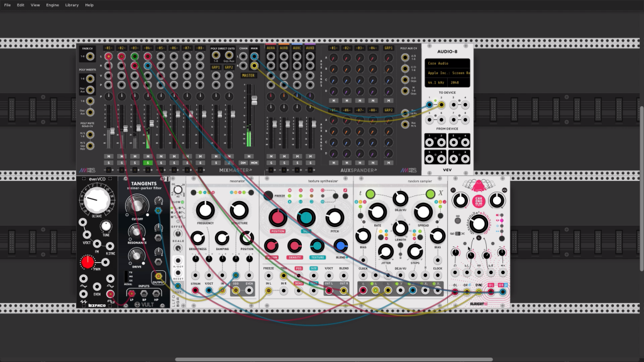The height and width of the screenshot is (362, 644).
Task: Click the random sampler STEPS knob
Action: (x=415, y=251)
